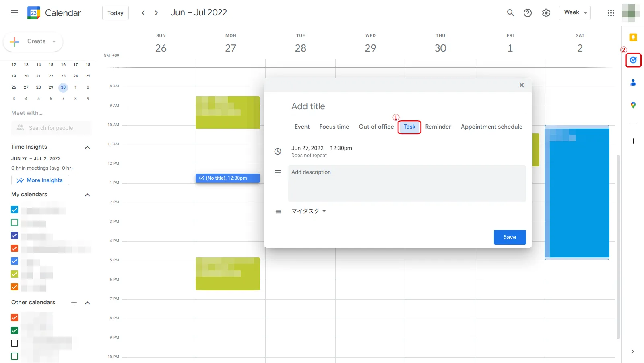
Task: Open the calendar search
Action: pos(510,12)
